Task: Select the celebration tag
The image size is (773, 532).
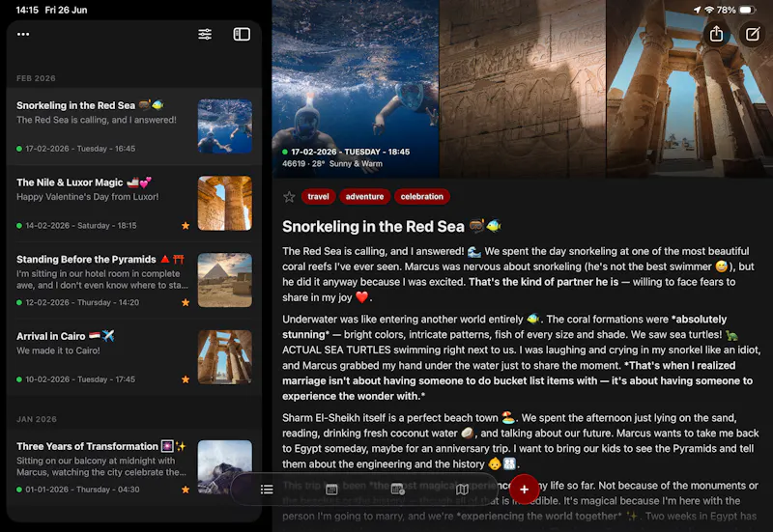Action: tap(422, 197)
